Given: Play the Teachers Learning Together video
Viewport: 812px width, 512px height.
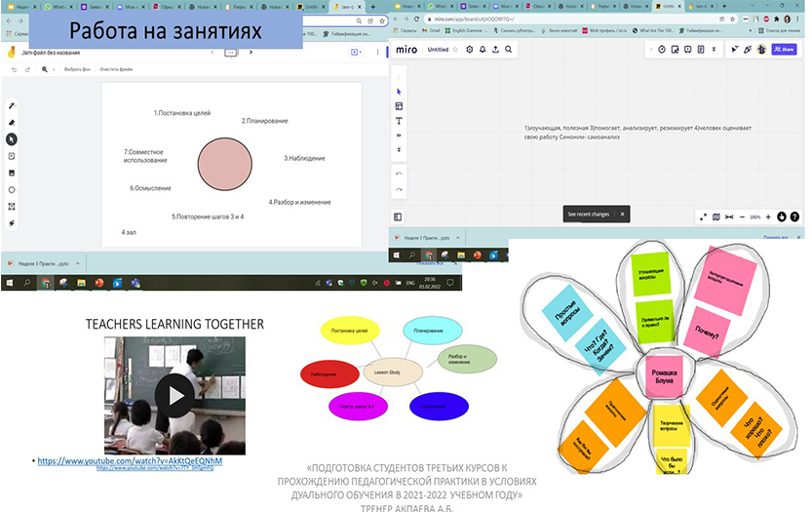Looking at the screenshot, I should [175, 395].
